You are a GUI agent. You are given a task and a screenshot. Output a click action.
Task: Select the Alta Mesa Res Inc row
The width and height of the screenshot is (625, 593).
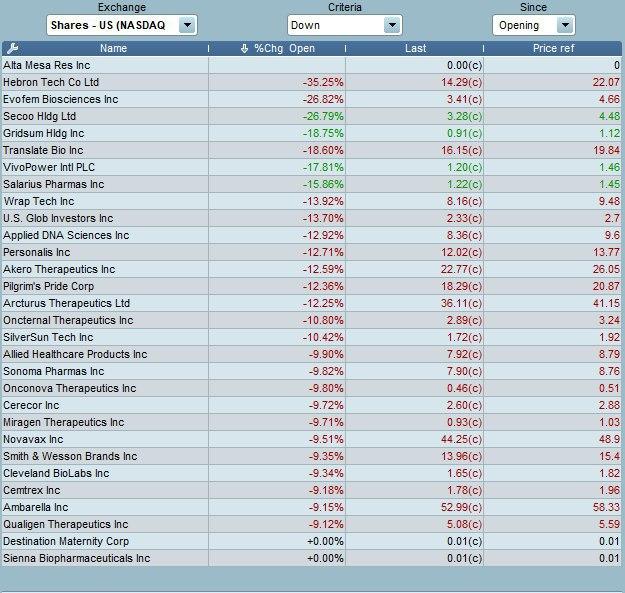tap(312, 65)
